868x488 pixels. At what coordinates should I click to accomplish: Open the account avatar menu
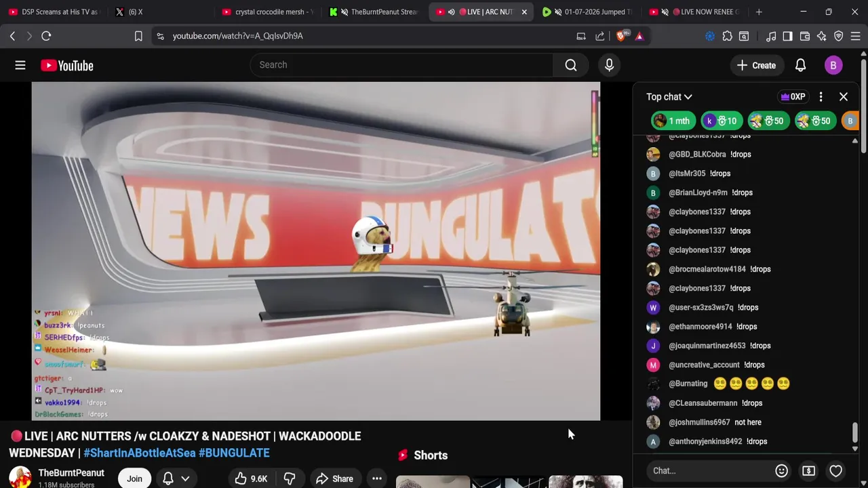point(833,65)
